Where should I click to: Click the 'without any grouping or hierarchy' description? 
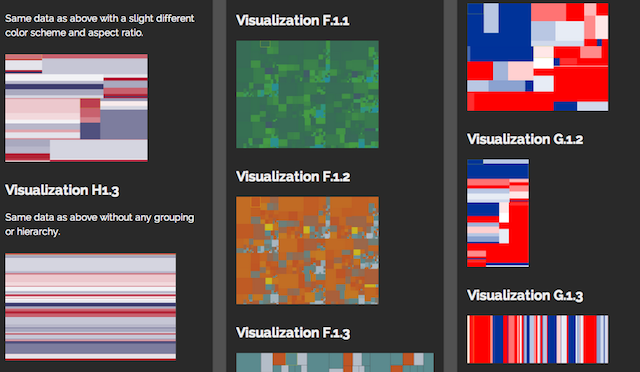pyautogui.click(x=100, y=224)
